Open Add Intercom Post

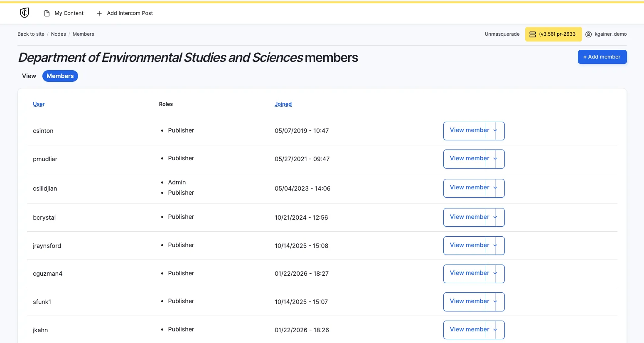point(125,13)
